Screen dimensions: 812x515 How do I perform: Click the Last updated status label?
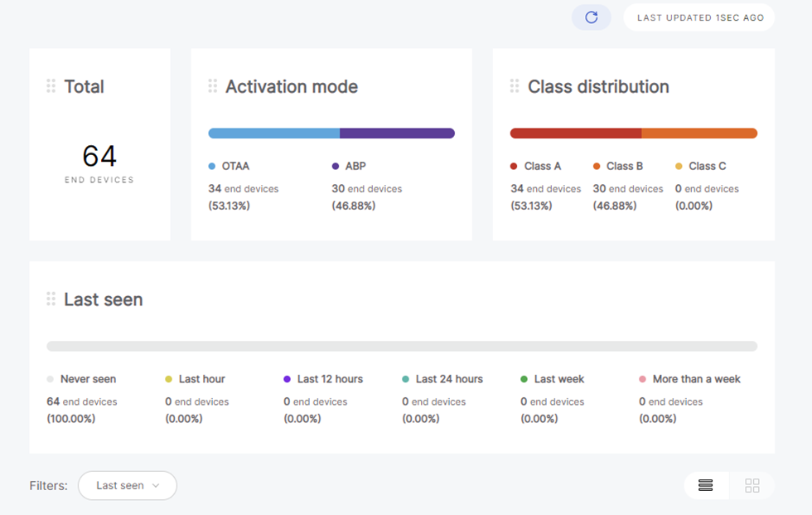(x=699, y=17)
